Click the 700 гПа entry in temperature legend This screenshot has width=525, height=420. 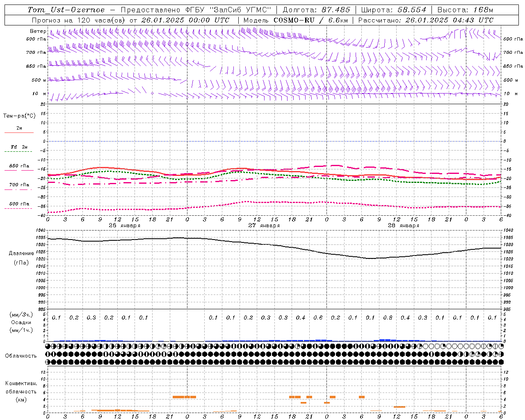coord(19,185)
